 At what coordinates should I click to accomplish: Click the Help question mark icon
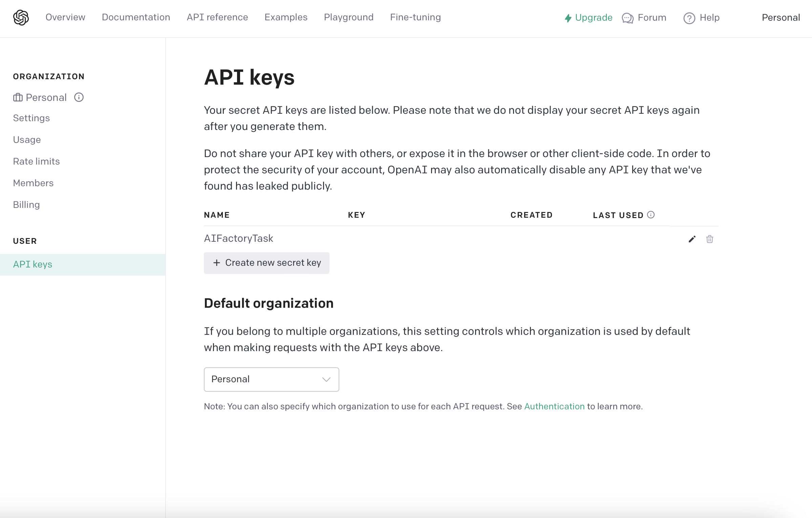[689, 18]
